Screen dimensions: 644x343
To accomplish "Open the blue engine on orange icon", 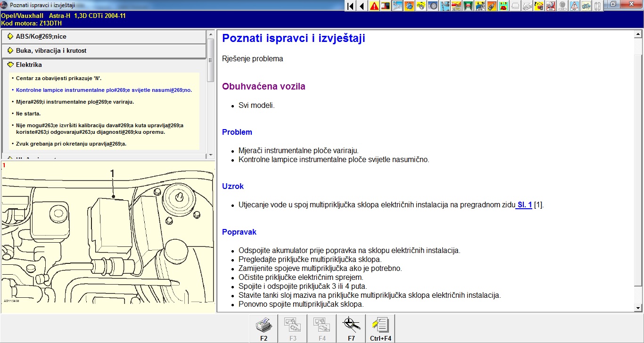I will (x=409, y=6).
